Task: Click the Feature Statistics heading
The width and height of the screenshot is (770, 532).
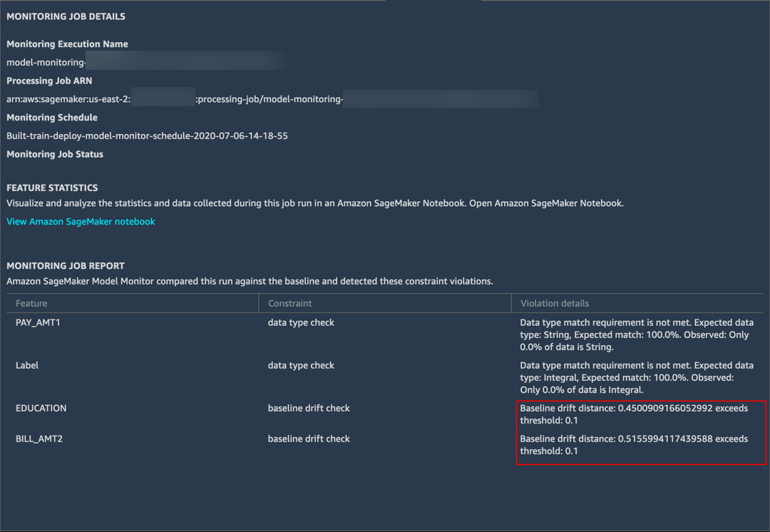Action: [52, 188]
